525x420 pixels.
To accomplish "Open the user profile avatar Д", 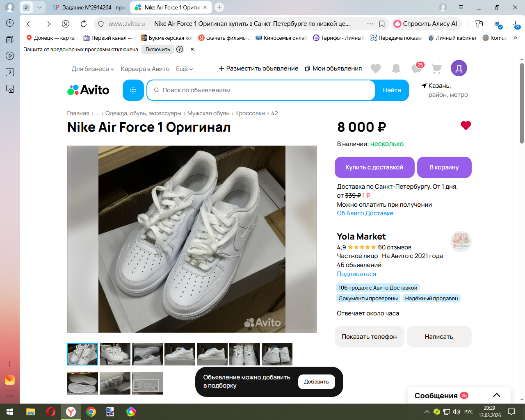I will (459, 68).
